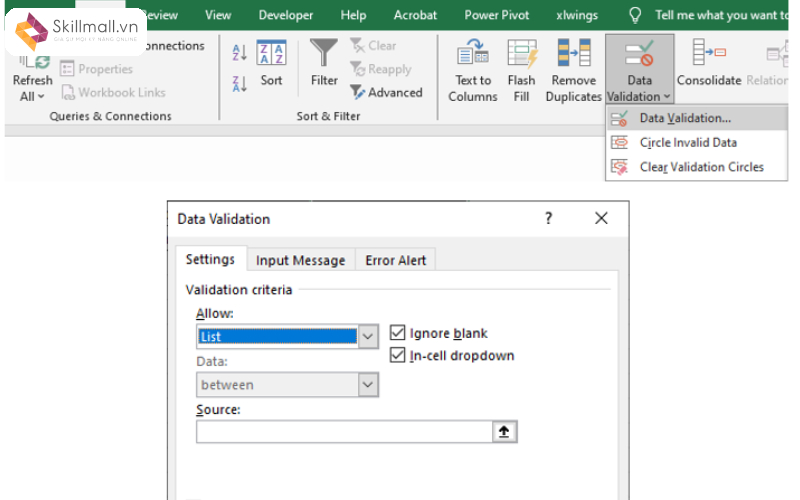800x500 pixels.
Task: Open the xlwings ribbon tab
Action: 577,15
